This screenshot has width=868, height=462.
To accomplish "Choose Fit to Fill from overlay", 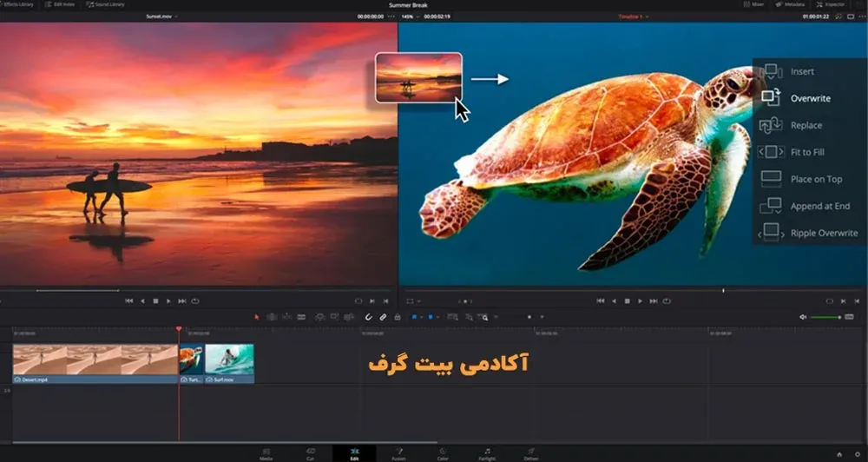I will pyautogui.click(x=806, y=152).
